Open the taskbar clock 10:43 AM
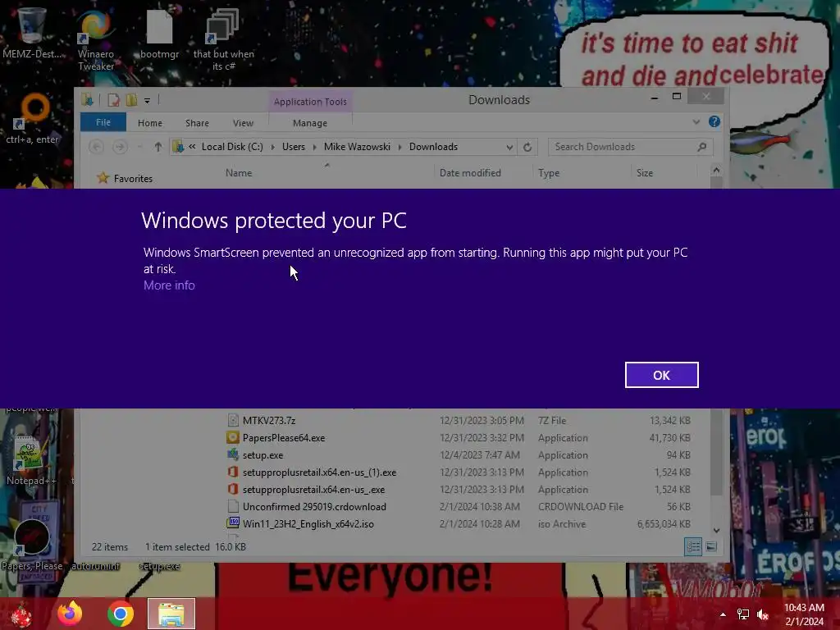The height and width of the screenshot is (630, 840). click(x=804, y=614)
